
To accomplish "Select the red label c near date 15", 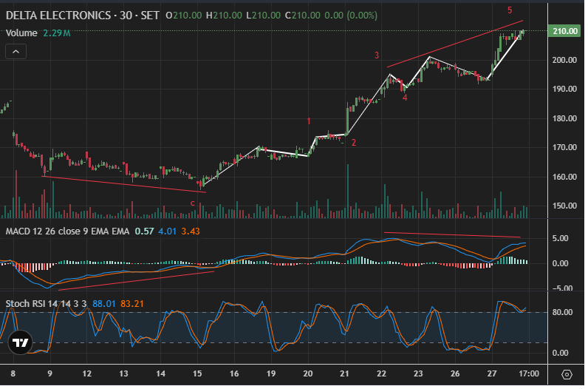I will 194,205.
